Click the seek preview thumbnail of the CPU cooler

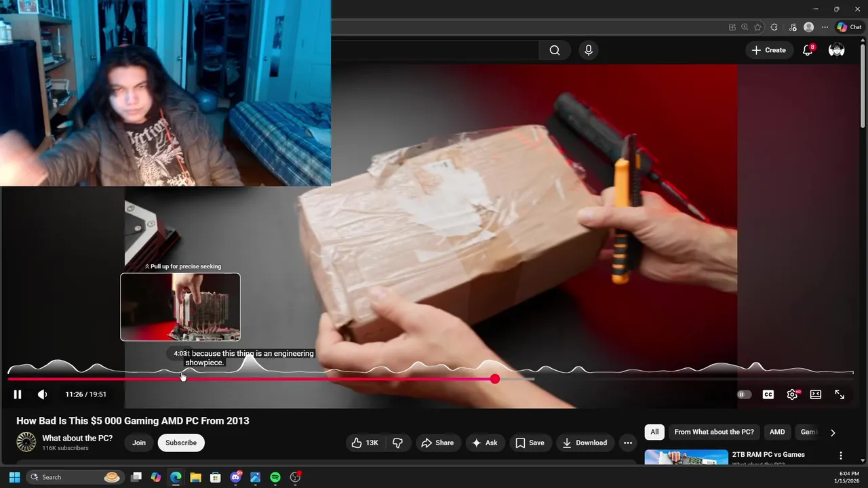[180, 307]
